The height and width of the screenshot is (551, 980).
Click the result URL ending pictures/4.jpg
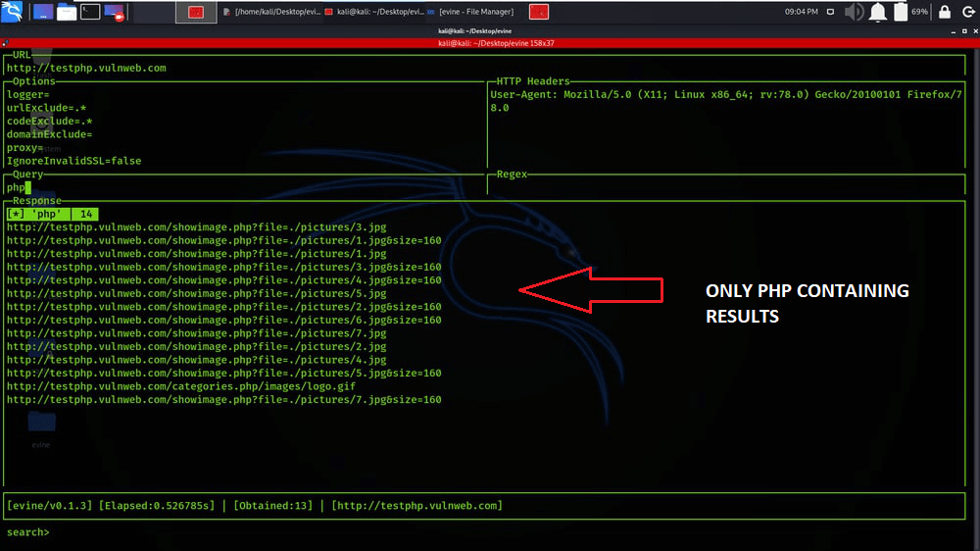coord(196,360)
